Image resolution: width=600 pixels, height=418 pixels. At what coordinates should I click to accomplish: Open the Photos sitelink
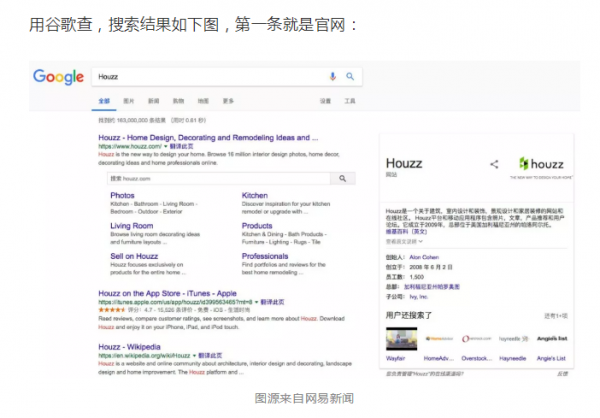point(122,195)
